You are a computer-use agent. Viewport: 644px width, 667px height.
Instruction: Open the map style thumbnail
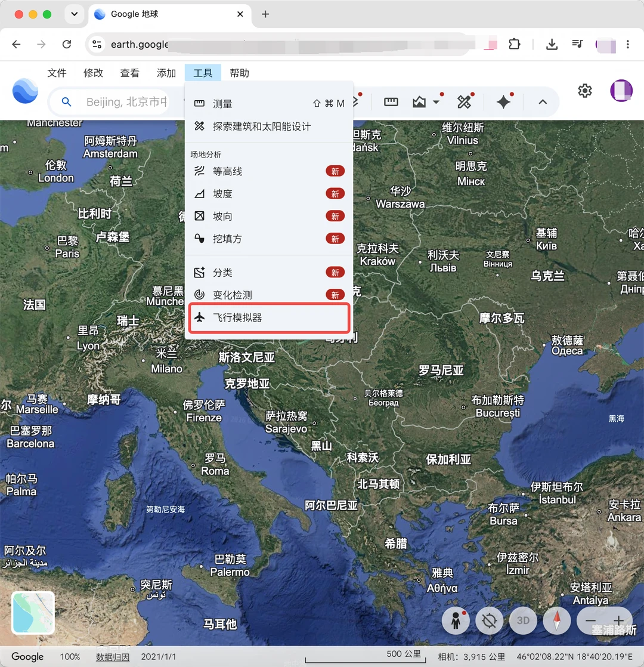click(33, 613)
